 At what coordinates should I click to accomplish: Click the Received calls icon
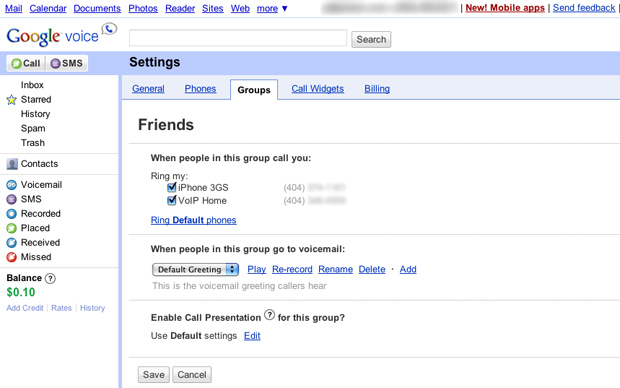tap(11, 242)
